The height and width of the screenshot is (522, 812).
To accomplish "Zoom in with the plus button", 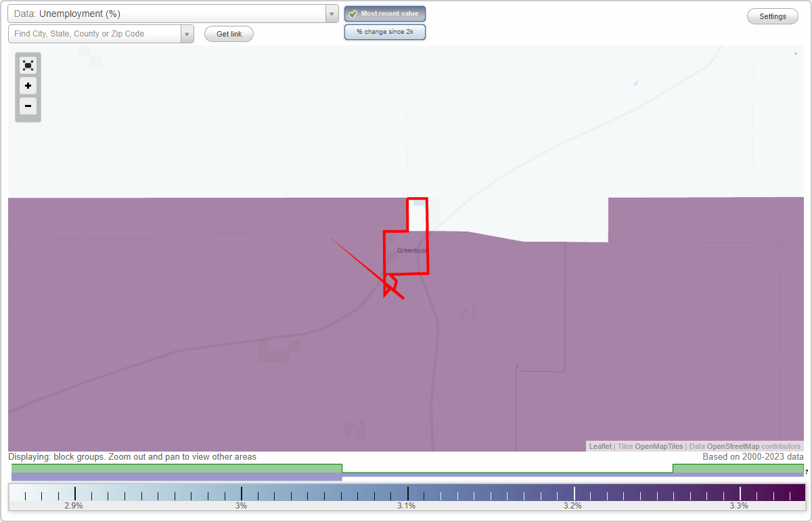I will [28, 86].
